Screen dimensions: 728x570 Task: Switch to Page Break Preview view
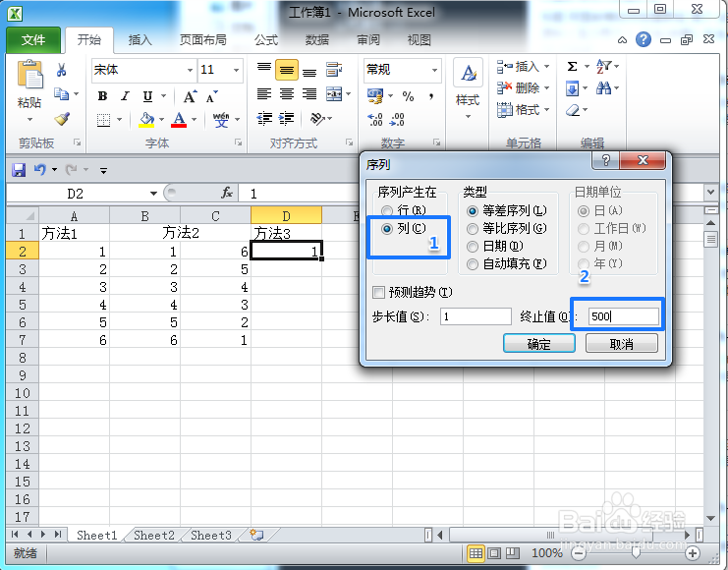[x=513, y=553]
